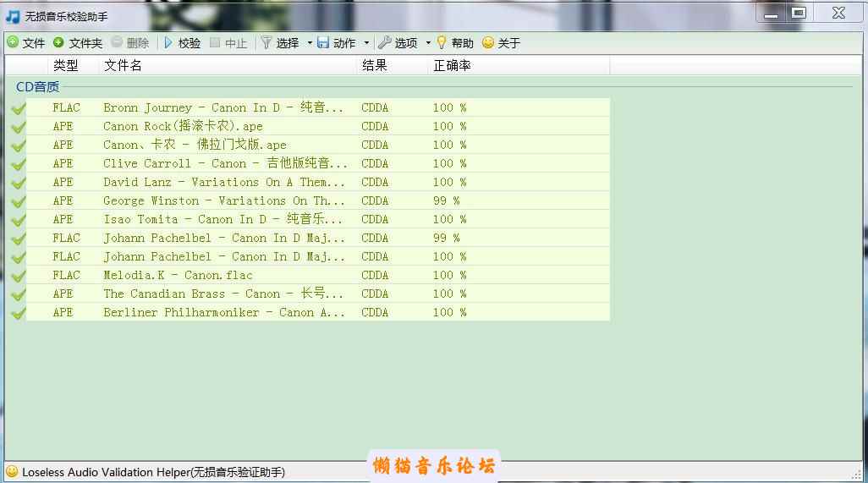Click the 结果 column header
The image size is (868, 483).
tap(374, 65)
